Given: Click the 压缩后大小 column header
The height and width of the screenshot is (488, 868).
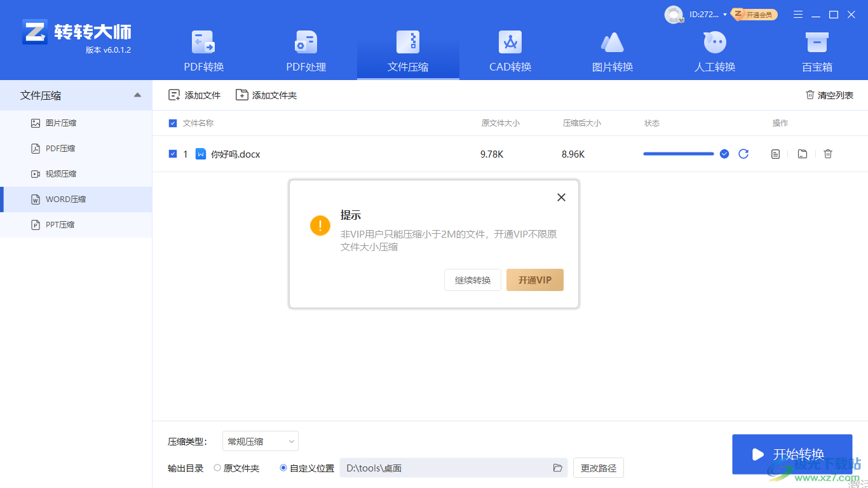Looking at the screenshot, I should 582,123.
